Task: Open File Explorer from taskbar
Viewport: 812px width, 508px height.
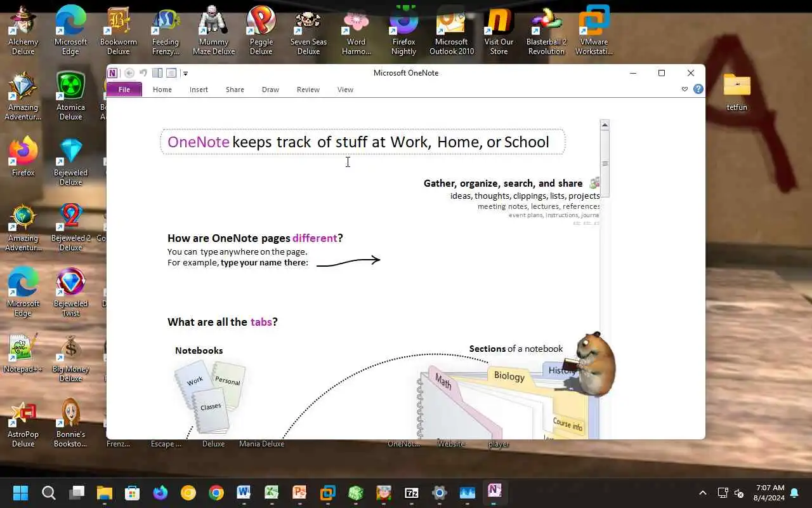Action: point(104,493)
